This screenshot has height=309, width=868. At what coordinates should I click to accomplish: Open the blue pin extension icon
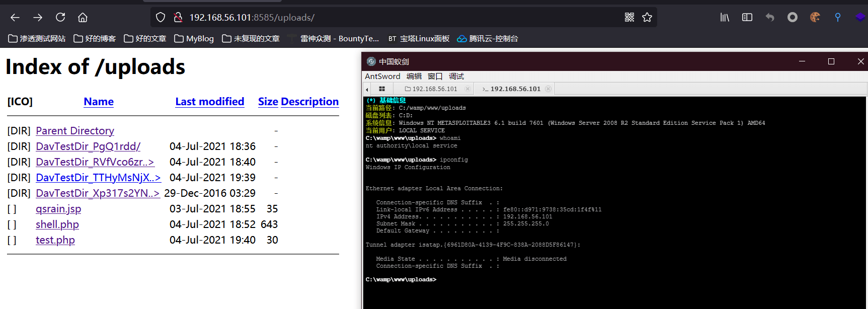point(838,18)
